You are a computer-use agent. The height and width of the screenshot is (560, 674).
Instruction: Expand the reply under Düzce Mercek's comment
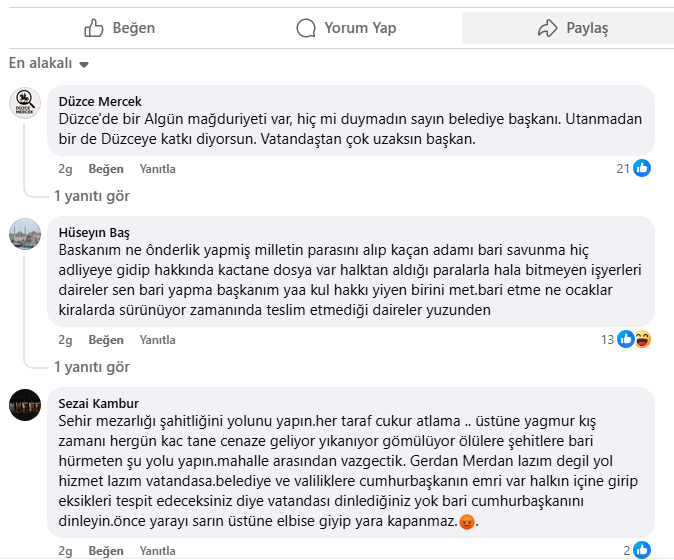(x=91, y=196)
